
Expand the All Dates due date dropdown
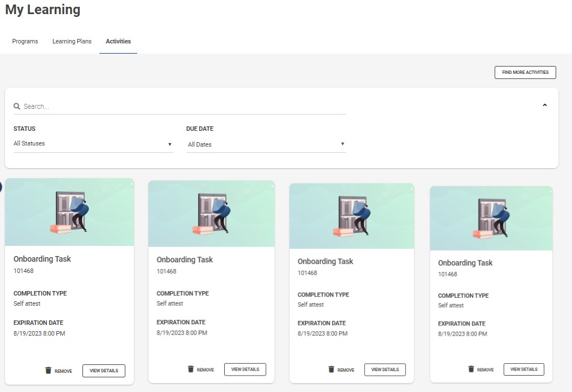click(x=266, y=144)
